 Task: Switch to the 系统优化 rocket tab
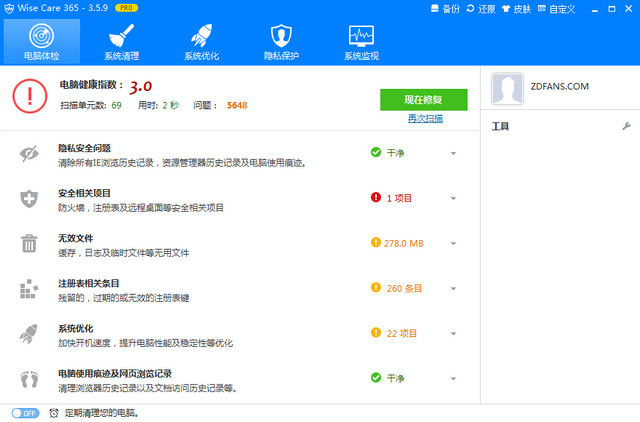[x=202, y=42]
